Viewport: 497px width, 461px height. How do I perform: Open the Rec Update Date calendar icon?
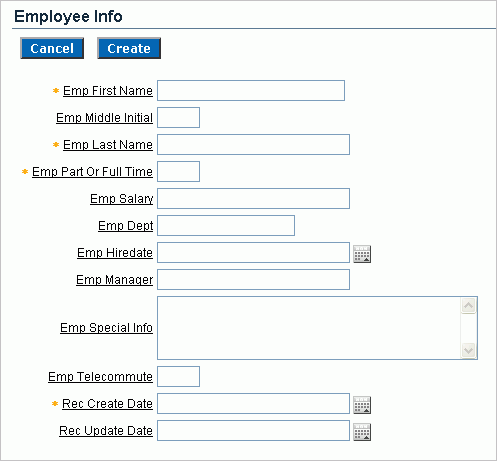[362, 432]
